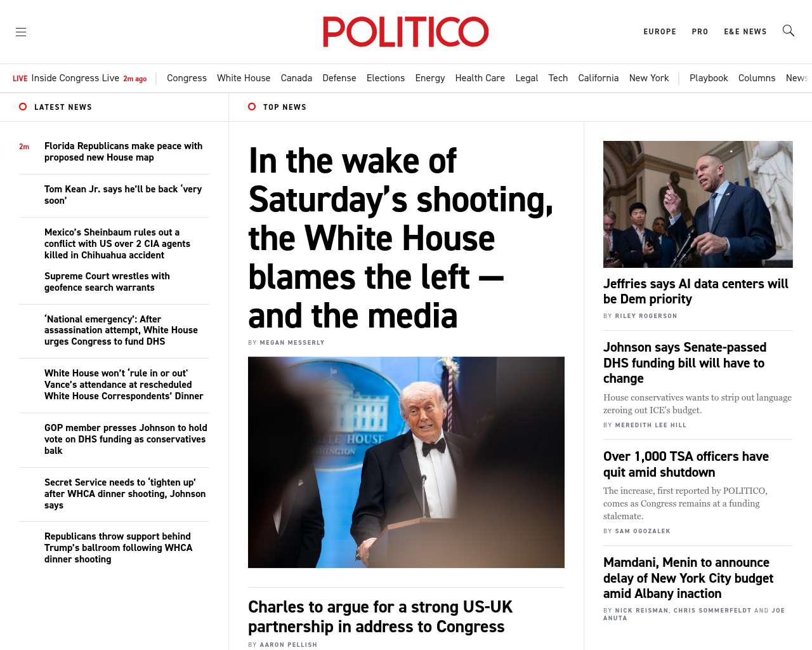Open the Trump podium photo
The image size is (812, 650).
click(x=406, y=462)
